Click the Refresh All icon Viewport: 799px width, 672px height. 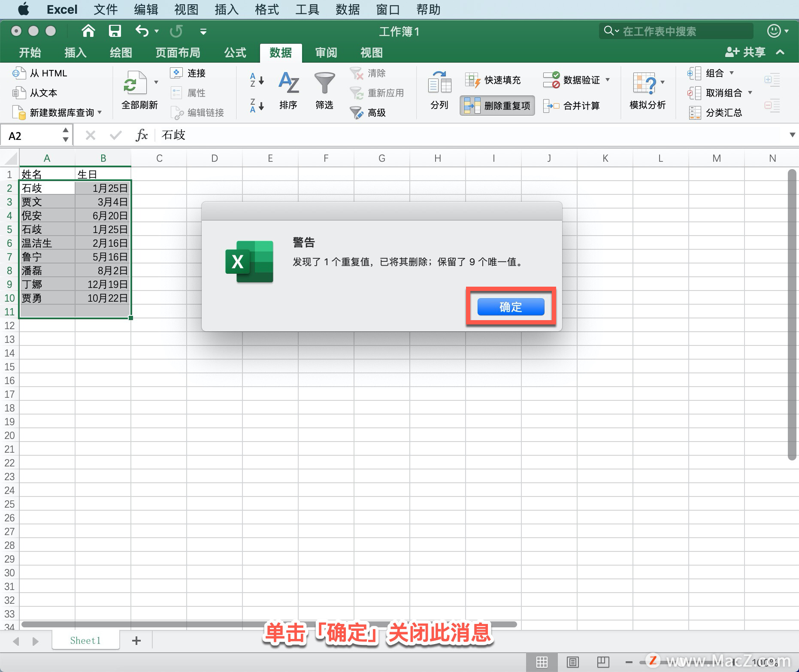(x=135, y=83)
